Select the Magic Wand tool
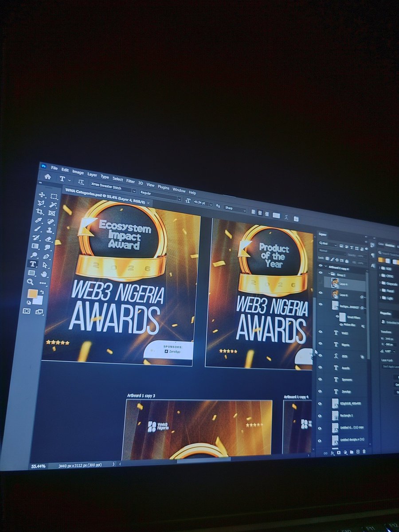 [53, 205]
